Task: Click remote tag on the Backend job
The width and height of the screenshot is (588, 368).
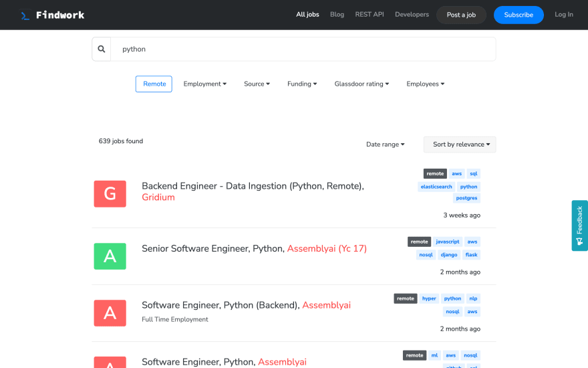Action: [406, 298]
